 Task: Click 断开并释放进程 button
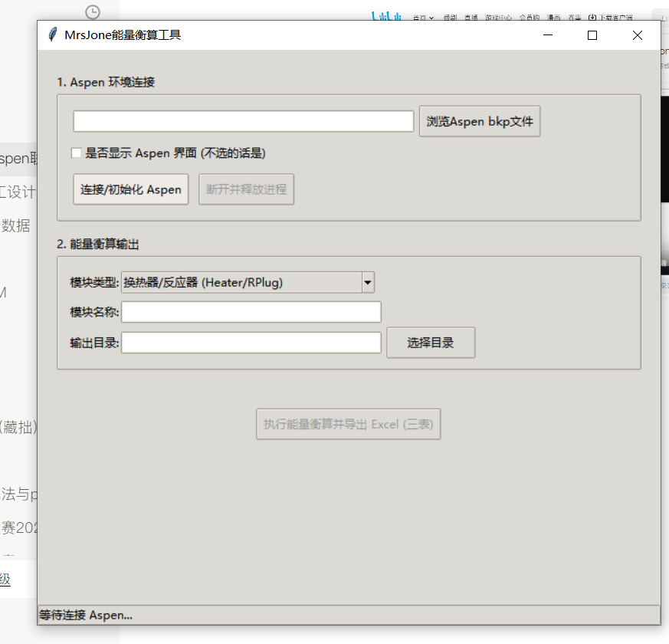point(246,189)
